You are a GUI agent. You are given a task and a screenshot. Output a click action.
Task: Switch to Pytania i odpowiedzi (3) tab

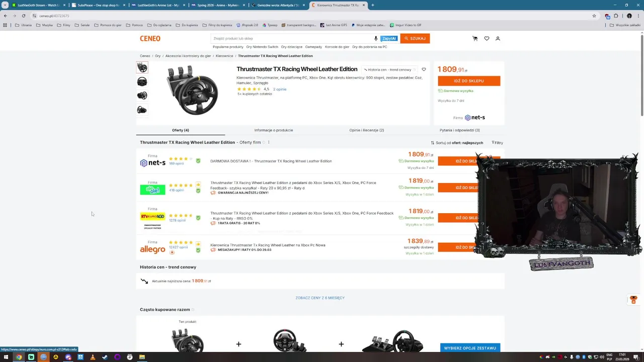(459, 130)
